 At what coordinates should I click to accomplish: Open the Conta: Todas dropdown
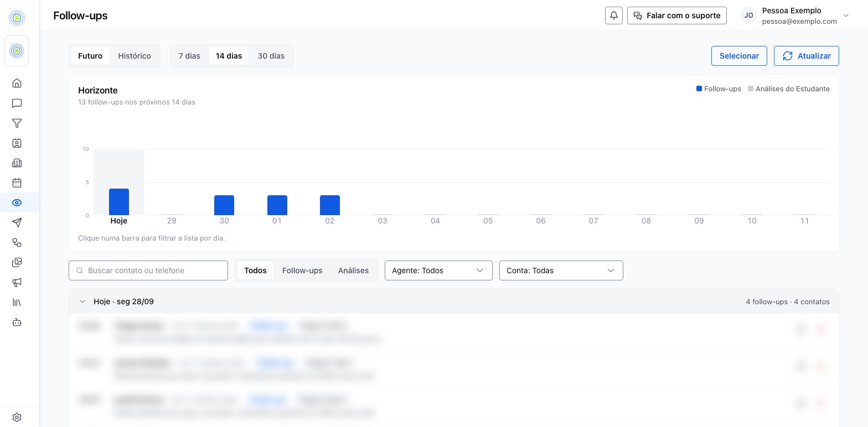click(x=561, y=270)
